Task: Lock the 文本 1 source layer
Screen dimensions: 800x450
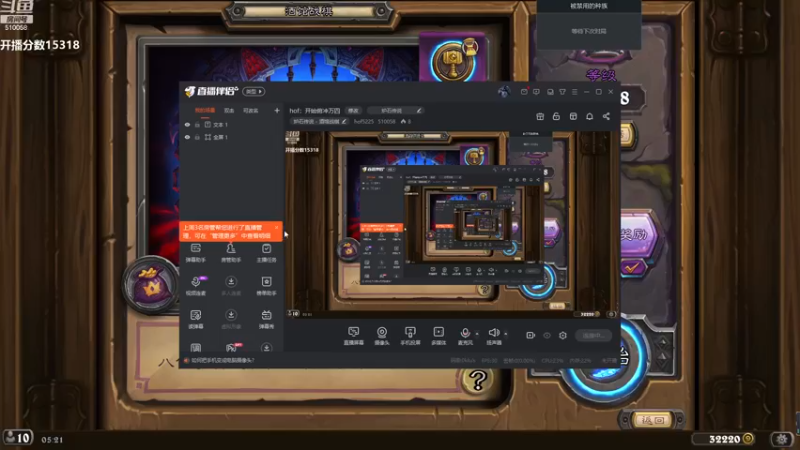Action: point(197,124)
